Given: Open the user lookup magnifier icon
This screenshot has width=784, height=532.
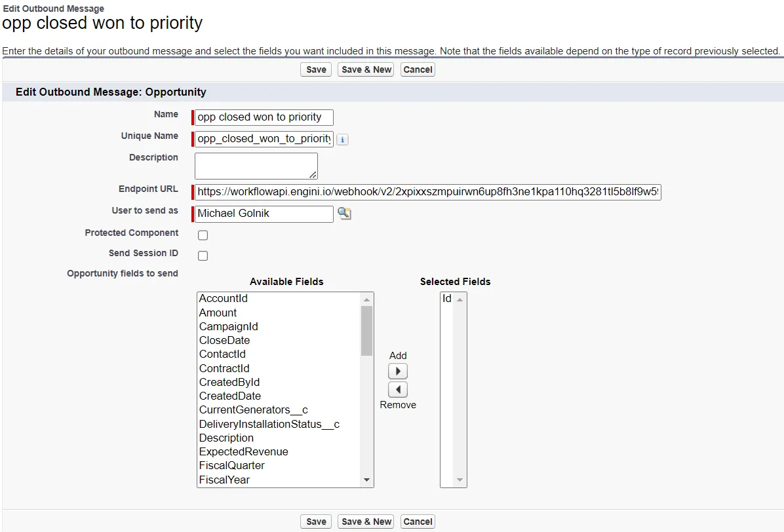Looking at the screenshot, I should [344, 214].
